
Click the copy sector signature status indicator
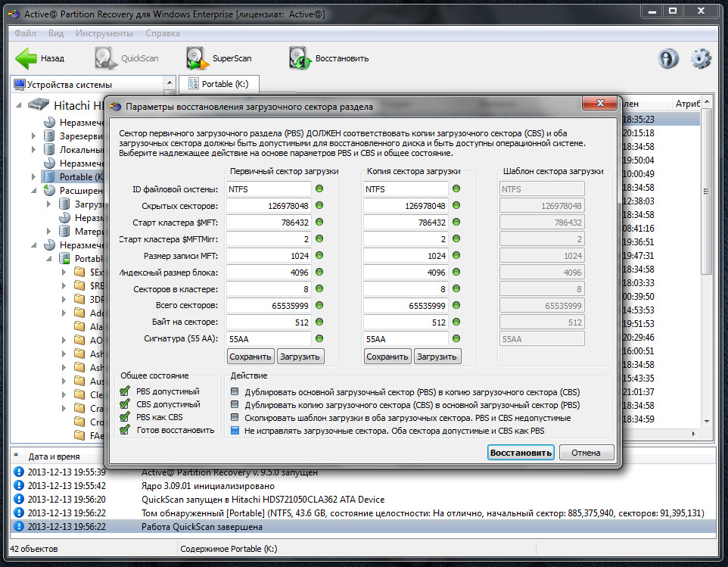tap(456, 338)
